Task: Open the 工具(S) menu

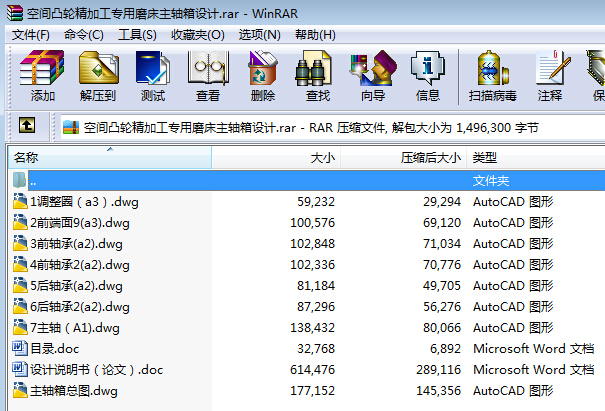Action: click(x=137, y=35)
